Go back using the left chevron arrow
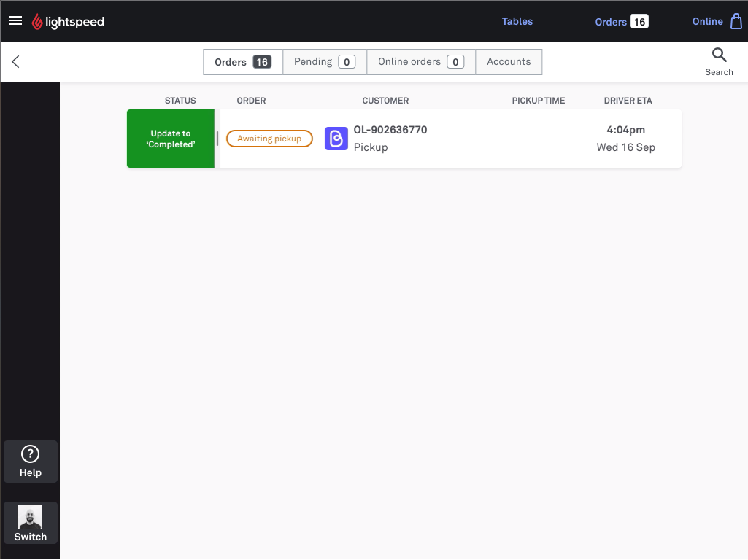This screenshot has height=560, width=748. click(16, 61)
